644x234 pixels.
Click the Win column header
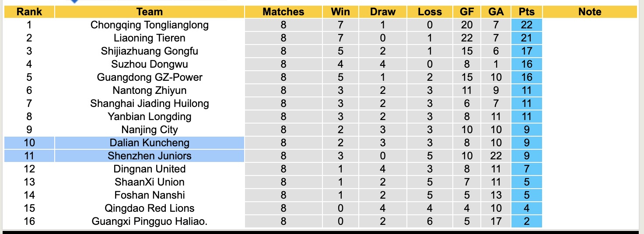tap(340, 12)
